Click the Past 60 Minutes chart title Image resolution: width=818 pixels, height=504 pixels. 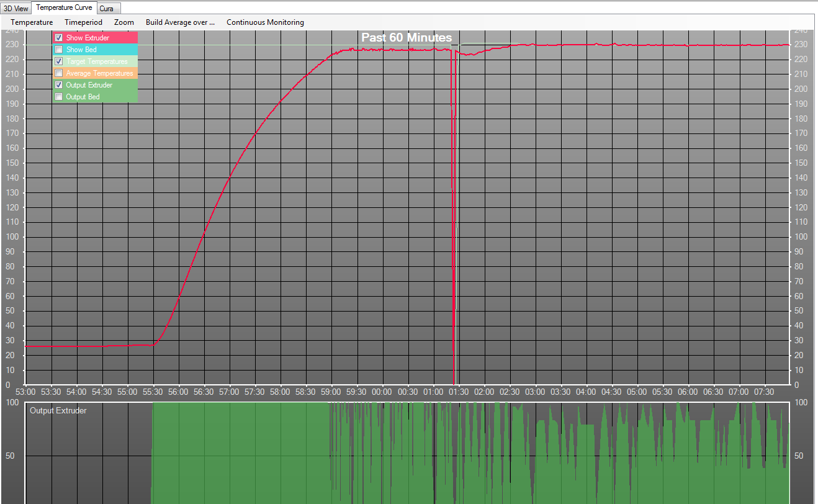point(407,38)
